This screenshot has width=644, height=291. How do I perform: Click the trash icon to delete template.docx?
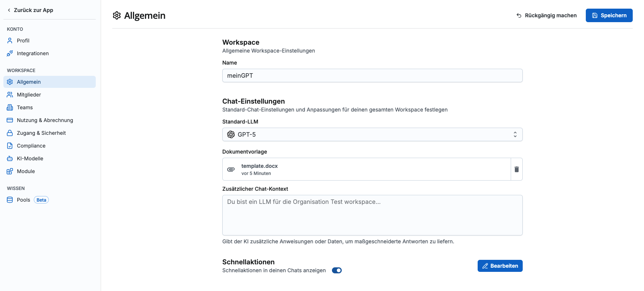(x=516, y=169)
